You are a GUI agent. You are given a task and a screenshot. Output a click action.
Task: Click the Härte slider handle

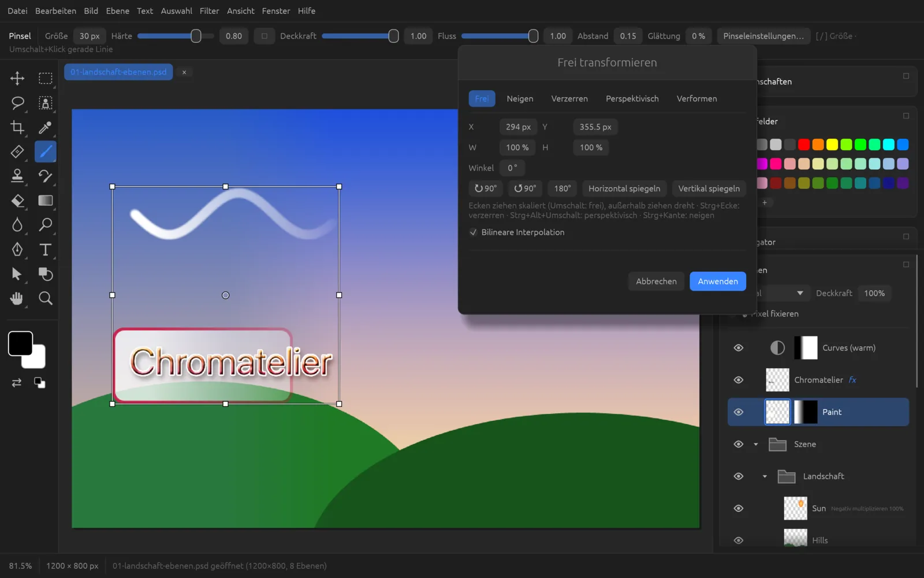coord(196,36)
